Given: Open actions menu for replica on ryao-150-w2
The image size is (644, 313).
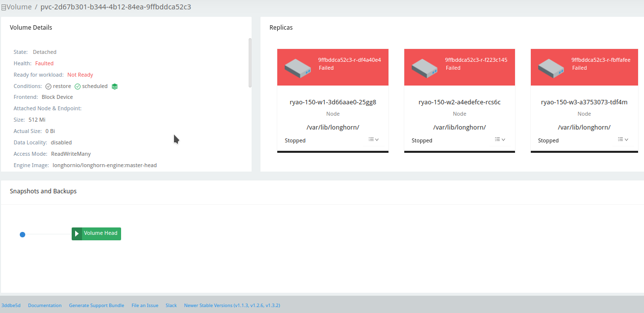Looking at the screenshot, I should 500,140.
